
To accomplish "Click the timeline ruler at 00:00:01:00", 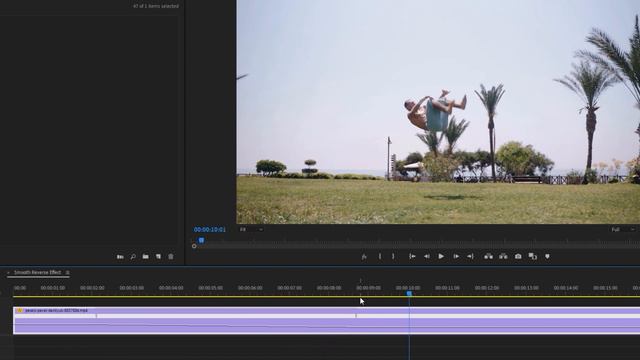I will coord(53,288).
